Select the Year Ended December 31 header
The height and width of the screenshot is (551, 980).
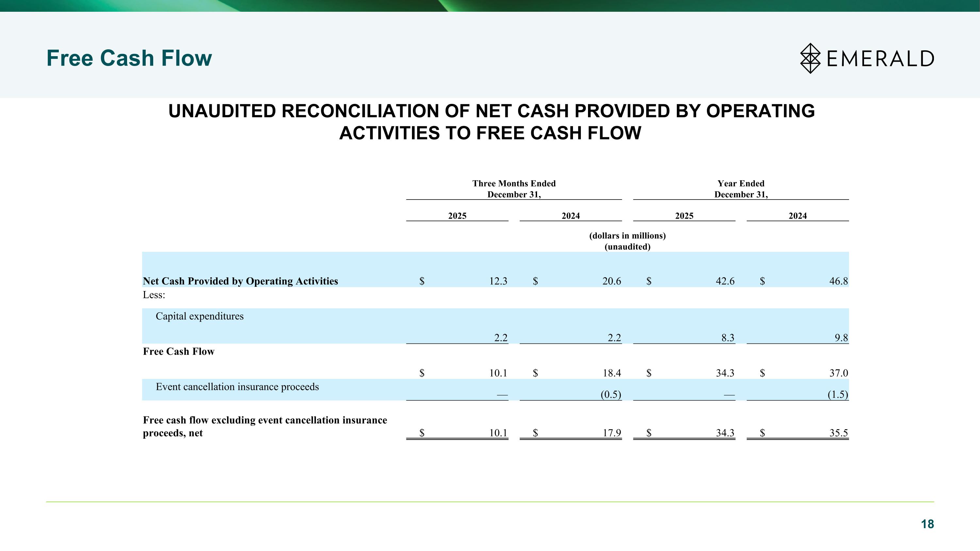740,188
